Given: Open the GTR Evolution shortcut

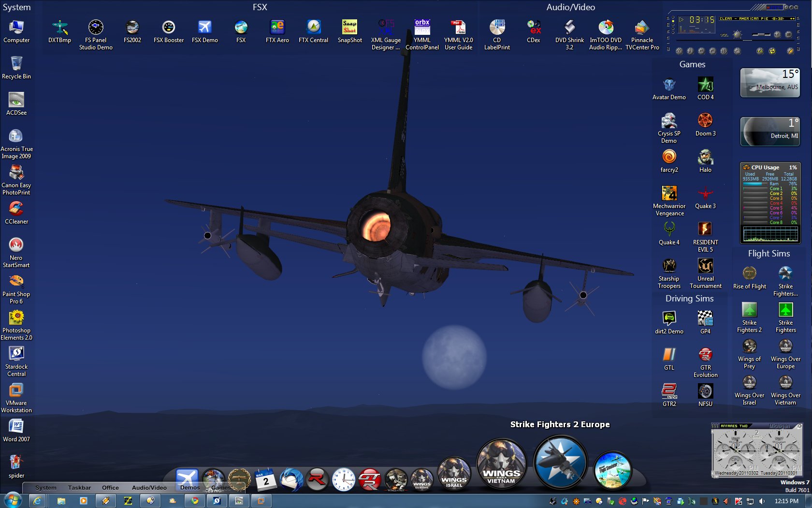Looking at the screenshot, I should [x=705, y=362].
